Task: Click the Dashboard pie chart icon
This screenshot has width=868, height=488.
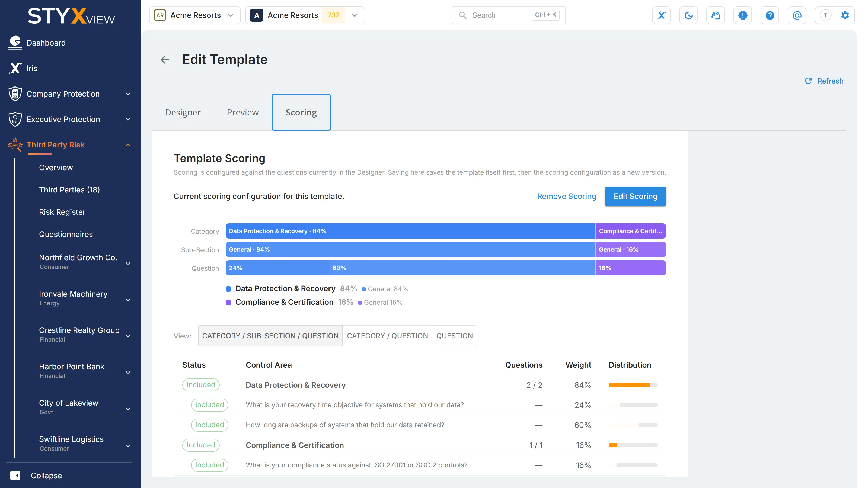Action: 15,43
